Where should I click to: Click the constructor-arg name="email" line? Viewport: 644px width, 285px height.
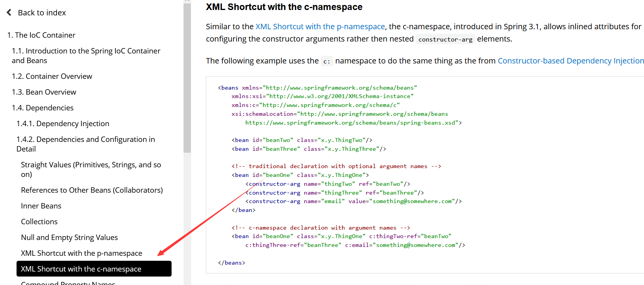354,201
